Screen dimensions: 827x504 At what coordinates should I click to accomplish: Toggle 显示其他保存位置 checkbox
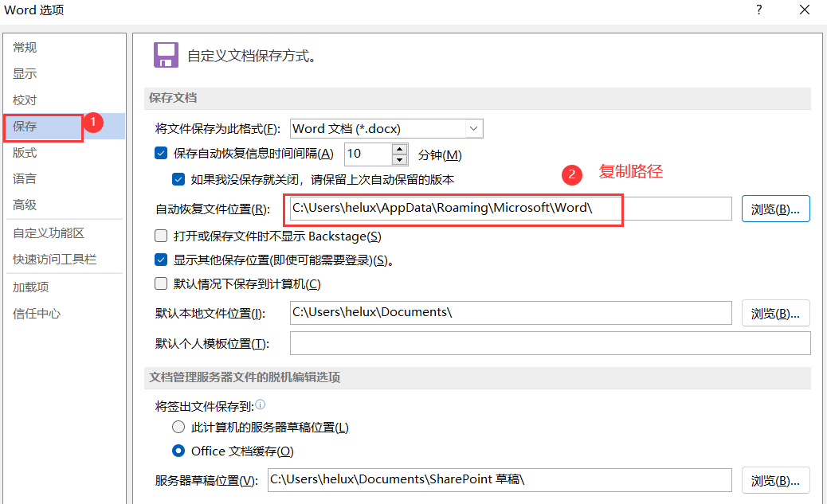click(161, 260)
